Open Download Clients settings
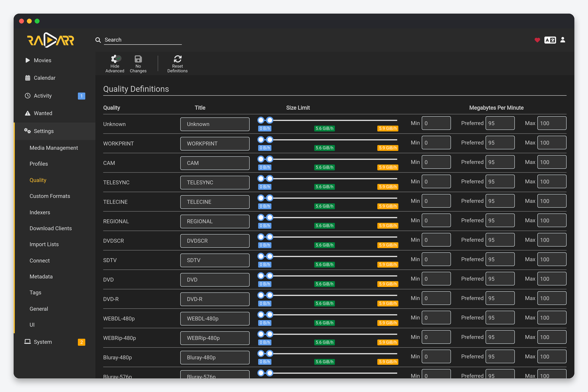The image size is (588, 392). (51, 229)
